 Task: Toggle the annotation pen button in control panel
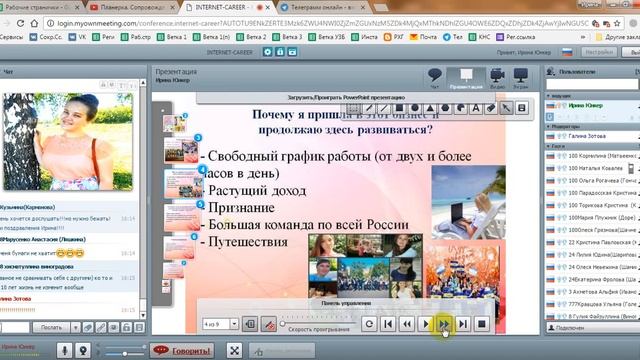(269, 324)
